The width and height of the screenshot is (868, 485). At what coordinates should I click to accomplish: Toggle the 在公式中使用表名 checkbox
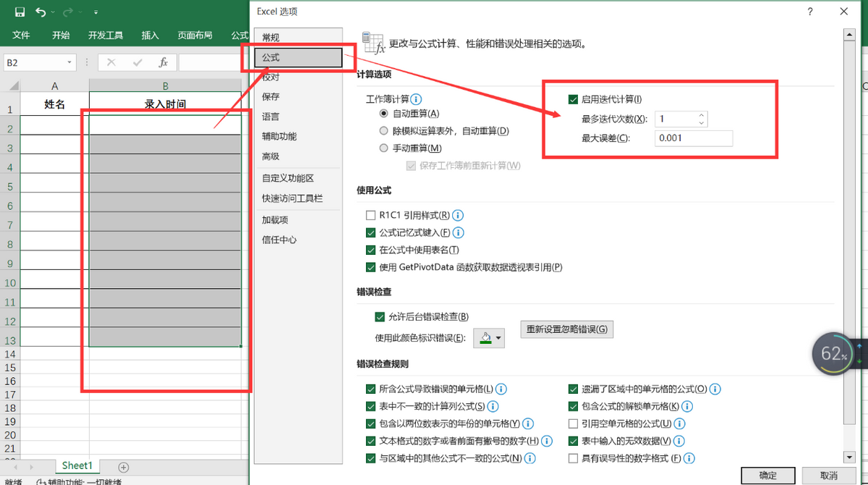coord(371,250)
